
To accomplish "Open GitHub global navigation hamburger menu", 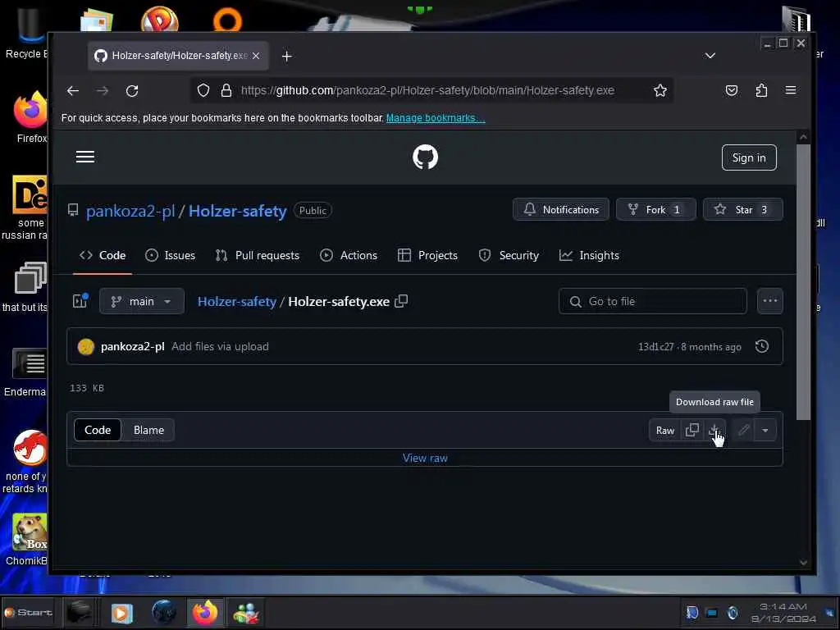I will (x=85, y=157).
